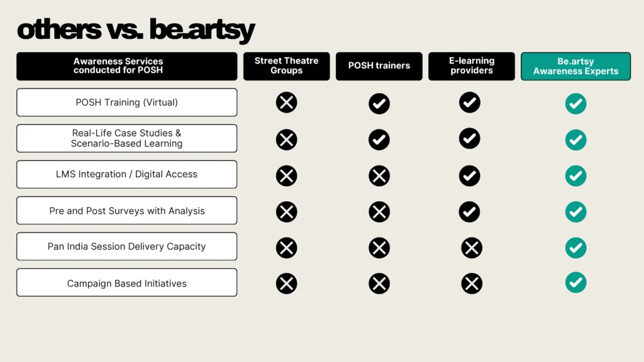
Task: Click the Pan India Session Delivery Capacity label
Action: tap(127, 246)
